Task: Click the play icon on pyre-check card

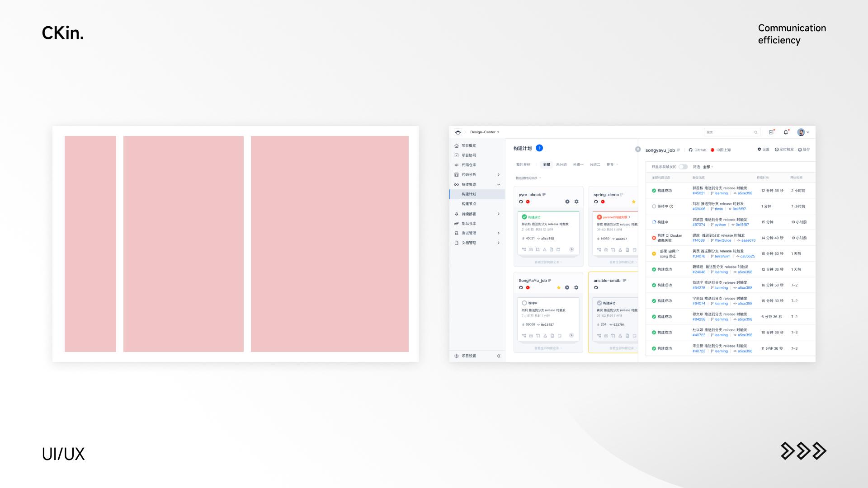Action: pyautogui.click(x=567, y=202)
